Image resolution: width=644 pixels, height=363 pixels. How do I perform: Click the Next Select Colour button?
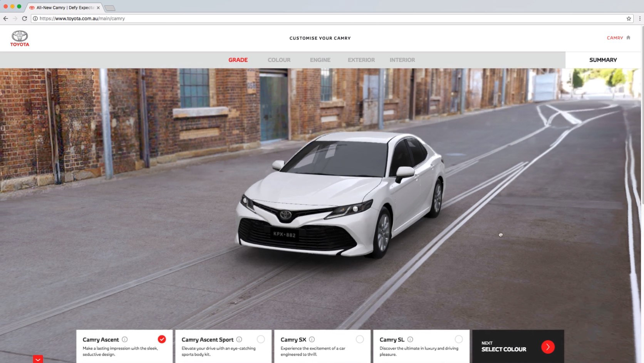click(x=518, y=346)
